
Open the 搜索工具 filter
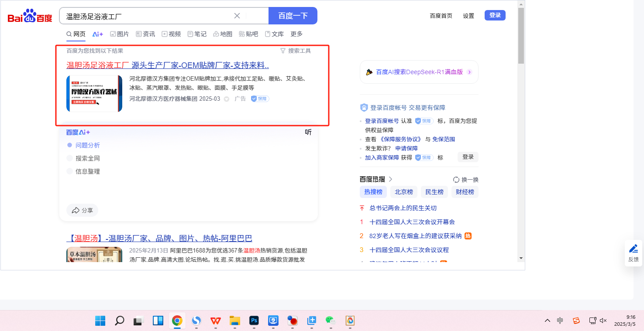point(296,51)
